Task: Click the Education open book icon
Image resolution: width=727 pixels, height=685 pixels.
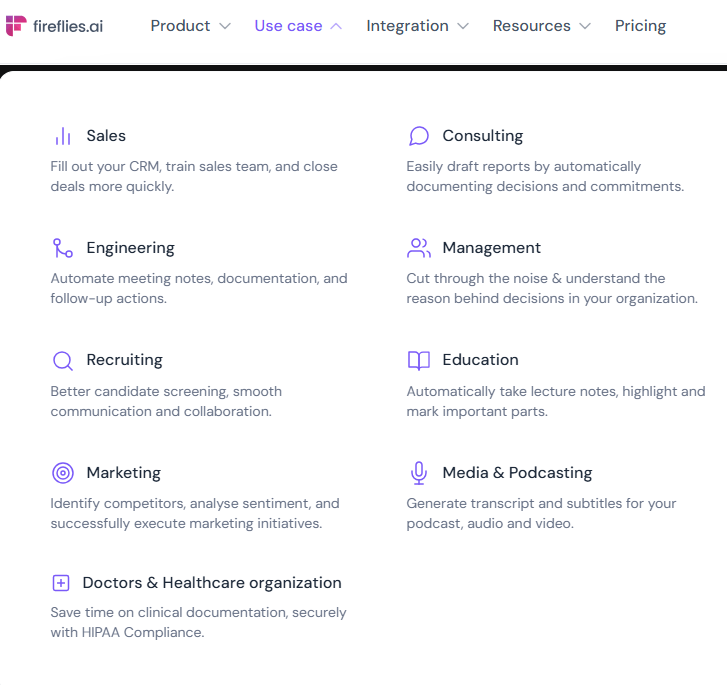Action: coord(419,361)
